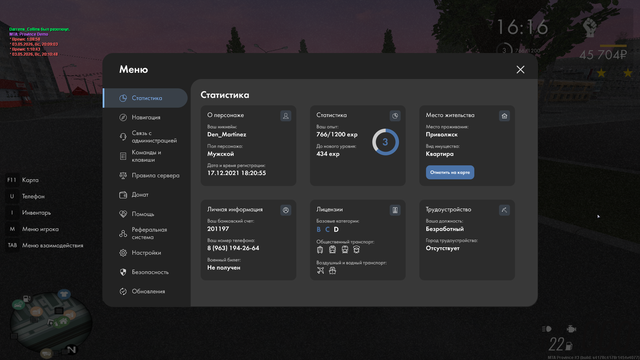Click the Статистика pie chart sidebar icon
The height and width of the screenshot is (360, 640).
(x=123, y=98)
